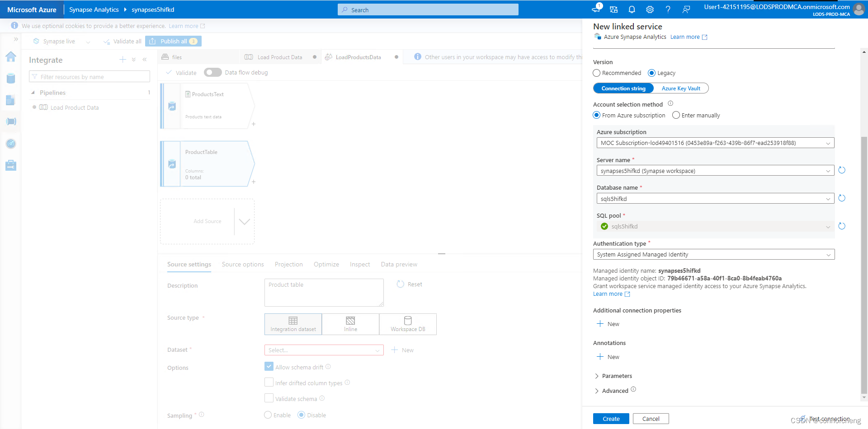Open the Integrate hub pipeline icon
This screenshot has width=868, height=429.
point(11,121)
